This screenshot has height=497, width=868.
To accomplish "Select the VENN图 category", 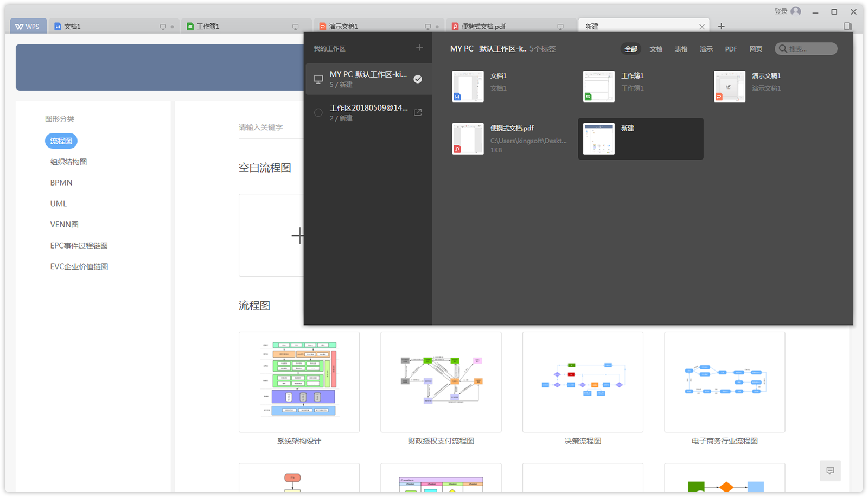I will coord(65,225).
